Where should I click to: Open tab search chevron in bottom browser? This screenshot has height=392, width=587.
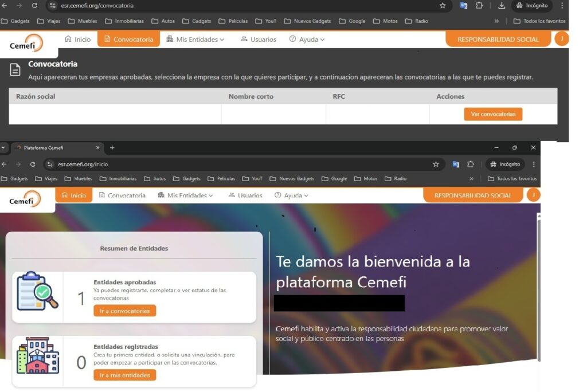3,148
